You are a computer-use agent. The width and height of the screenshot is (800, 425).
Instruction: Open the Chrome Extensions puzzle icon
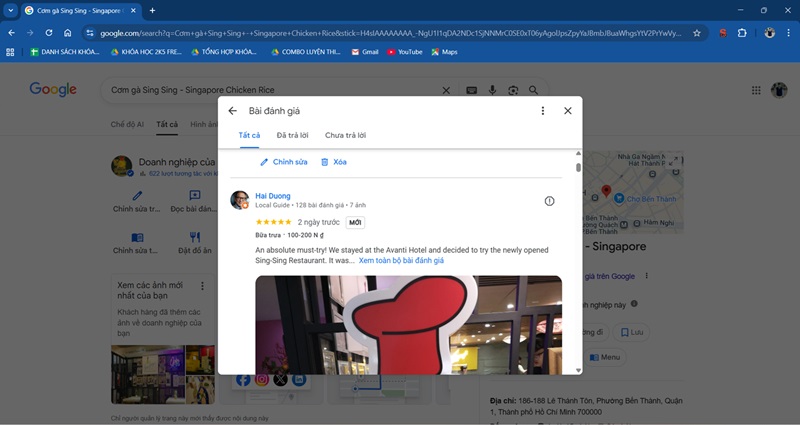(x=742, y=33)
